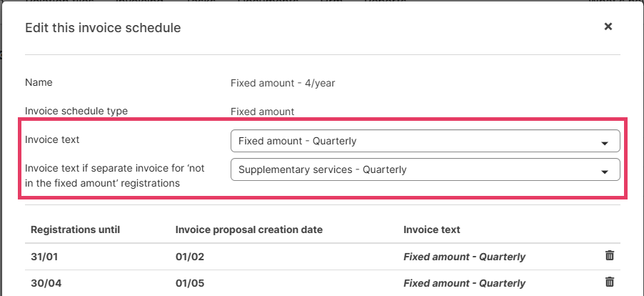Select the 01/05 creation date cell
The image size is (644, 296).
pos(190,283)
